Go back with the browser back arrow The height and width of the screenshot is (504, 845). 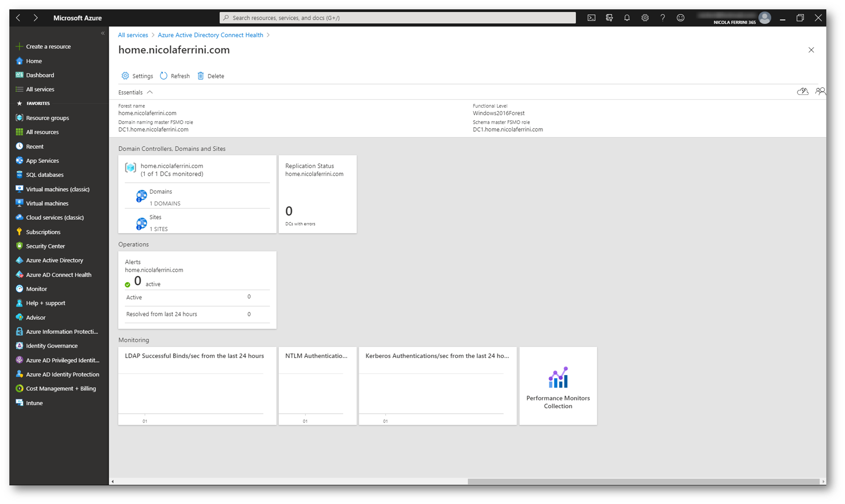coord(18,18)
